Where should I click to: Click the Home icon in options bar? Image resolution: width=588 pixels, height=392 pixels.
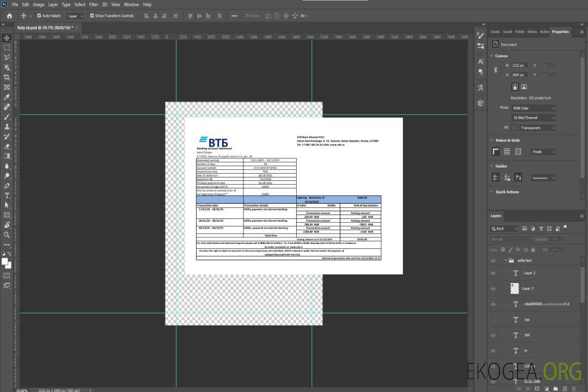click(9, 16)
